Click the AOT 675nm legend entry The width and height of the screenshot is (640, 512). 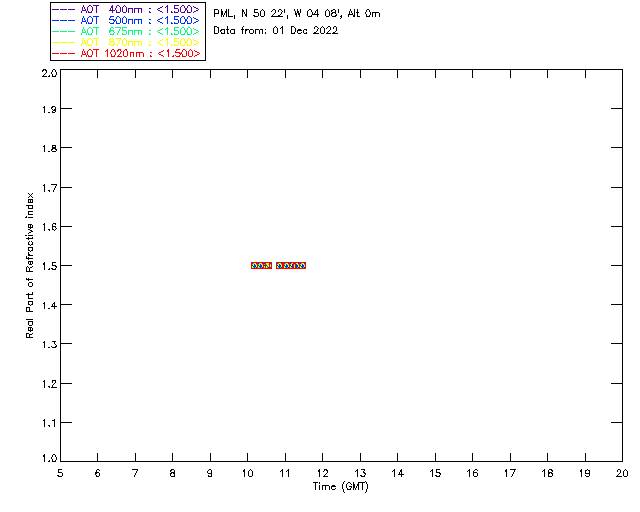coord(127,31)
